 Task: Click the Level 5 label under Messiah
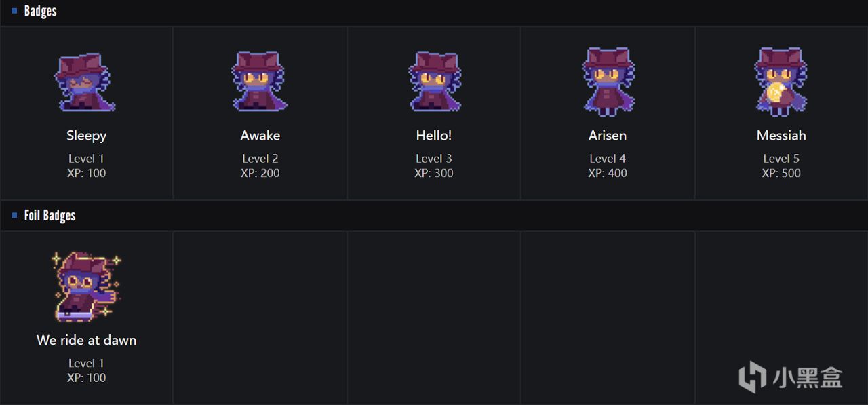[x=781, y=159]
